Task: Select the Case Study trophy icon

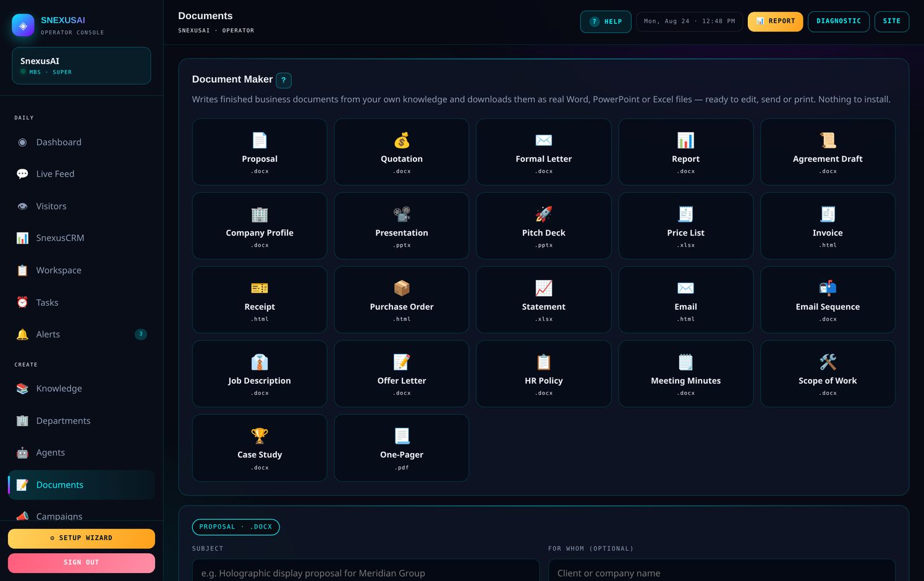Action: click(x=260, y=436)
